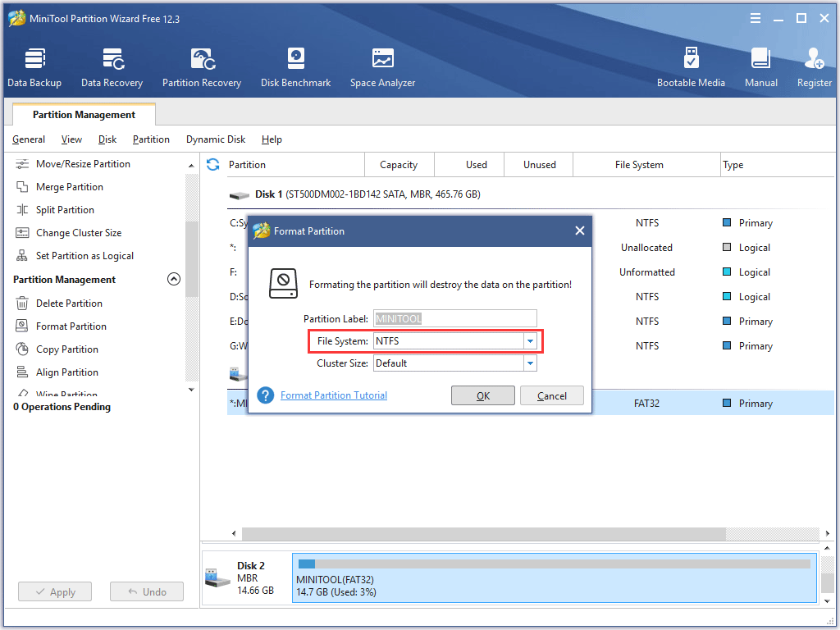Click the help question mark icon in dialog
This screenshot has width=840, height=630.
coord(266,395)
